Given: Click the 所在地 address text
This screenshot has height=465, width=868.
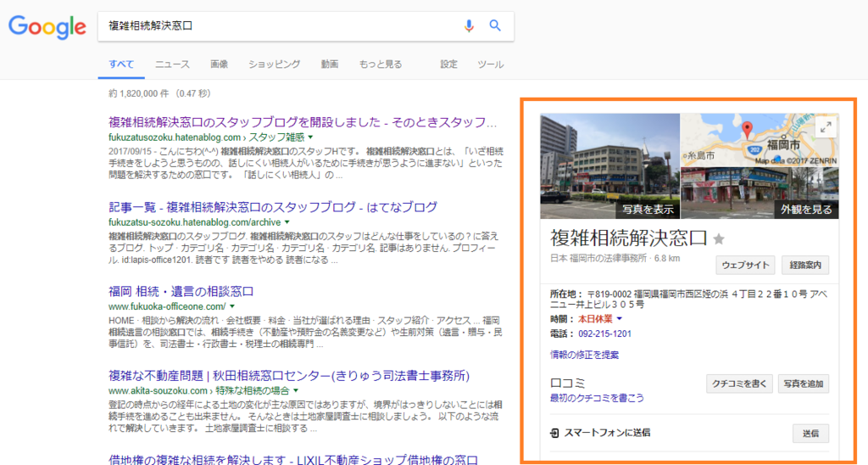Looking at the screenshot, I should (x=689, y=300).
